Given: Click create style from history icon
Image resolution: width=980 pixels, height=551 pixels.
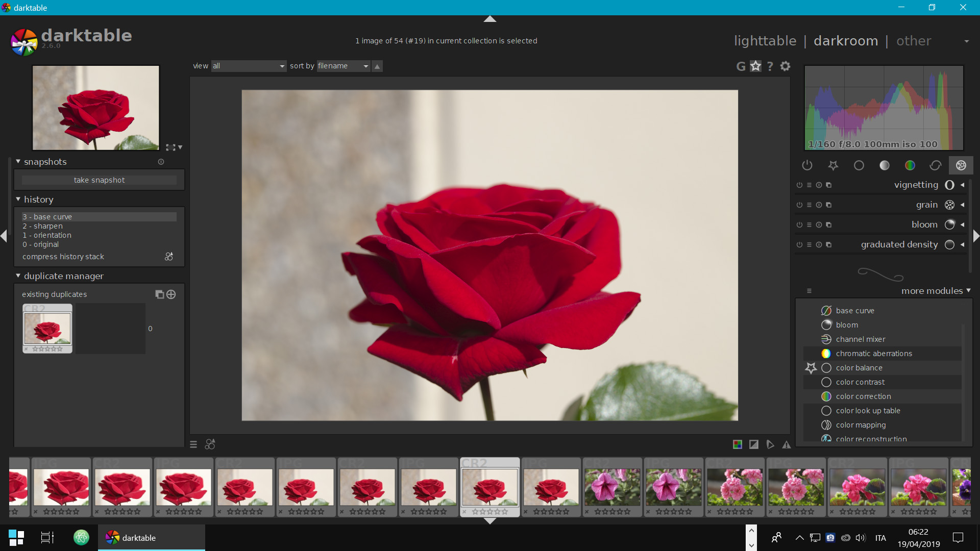Looking at the screenshot, I should (169, 257).
